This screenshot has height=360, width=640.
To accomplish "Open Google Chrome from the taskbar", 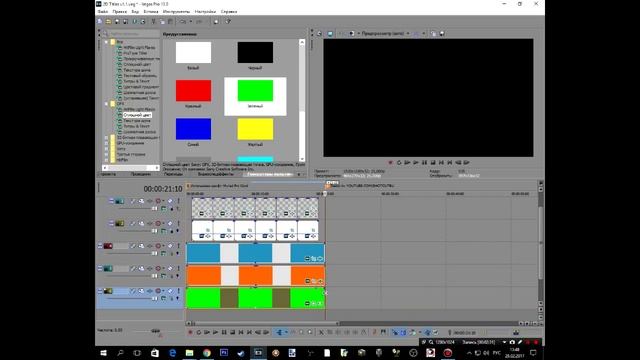I will [x=207, y=353].
